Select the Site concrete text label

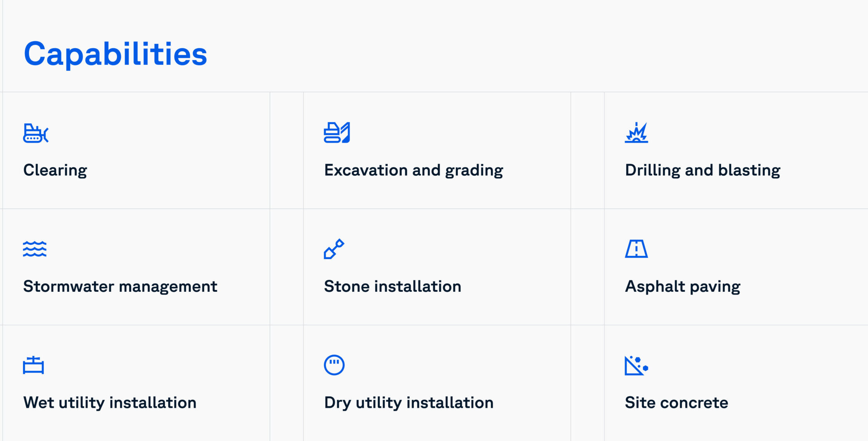[x=676, y=403]
